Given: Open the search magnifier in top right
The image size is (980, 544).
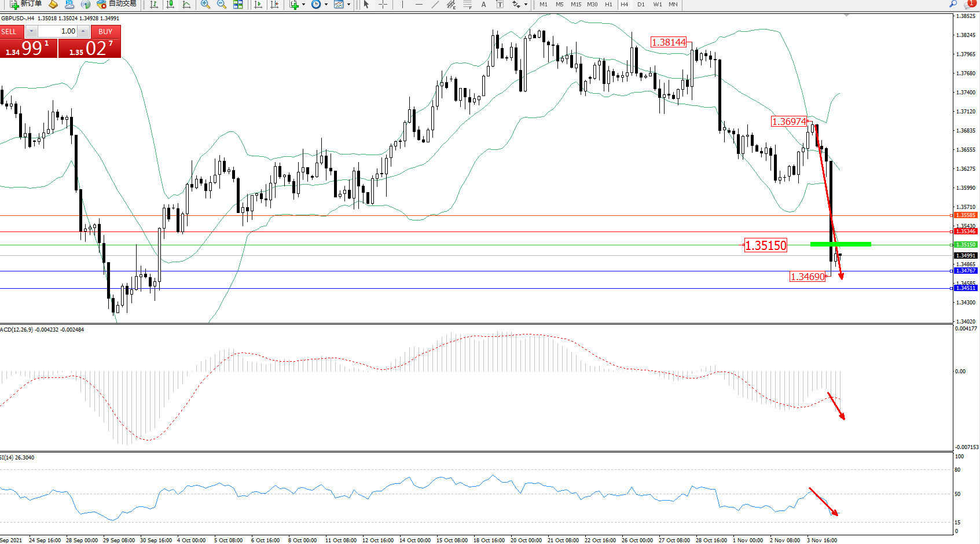Looking at the screenshot, I should [x=953, y=4].
